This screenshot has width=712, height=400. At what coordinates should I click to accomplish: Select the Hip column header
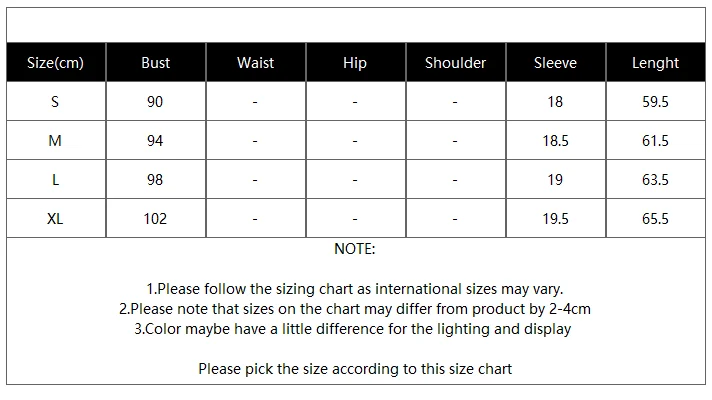tap(355, 63)
